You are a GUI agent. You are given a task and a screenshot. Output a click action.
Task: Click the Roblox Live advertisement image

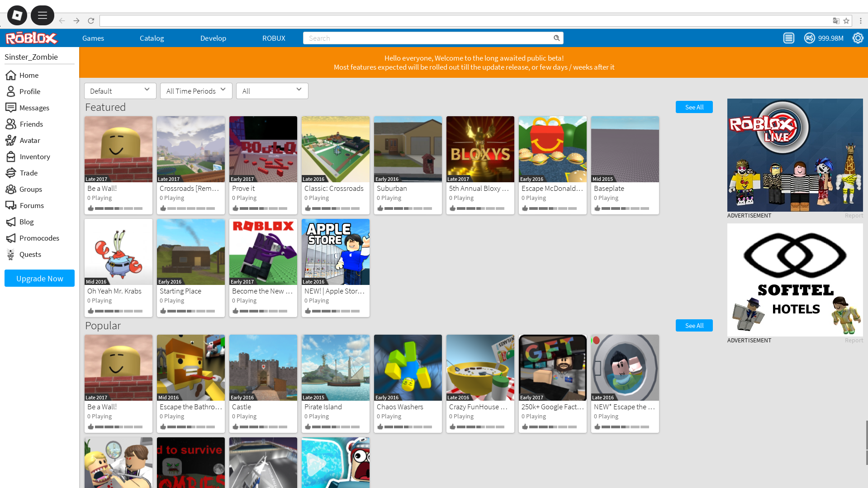(x=795, y=155)
